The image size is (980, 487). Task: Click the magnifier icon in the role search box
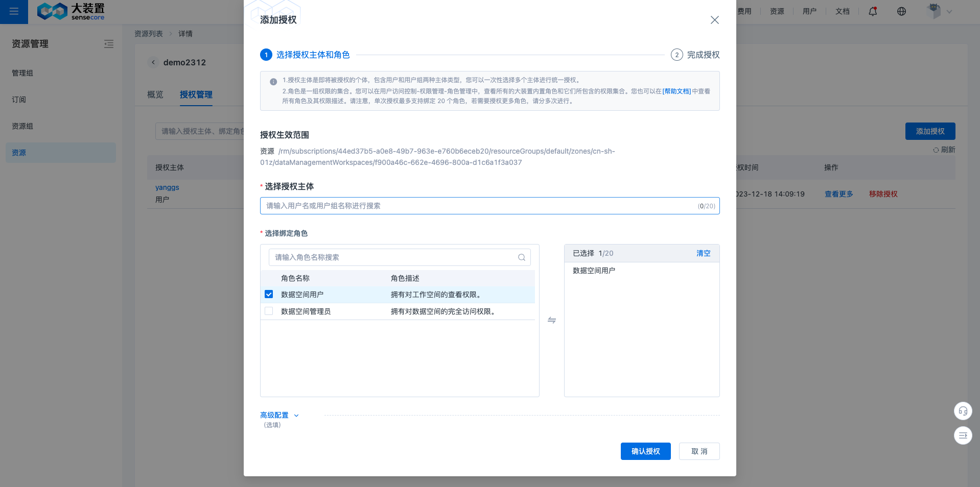[x=521, y=257]
